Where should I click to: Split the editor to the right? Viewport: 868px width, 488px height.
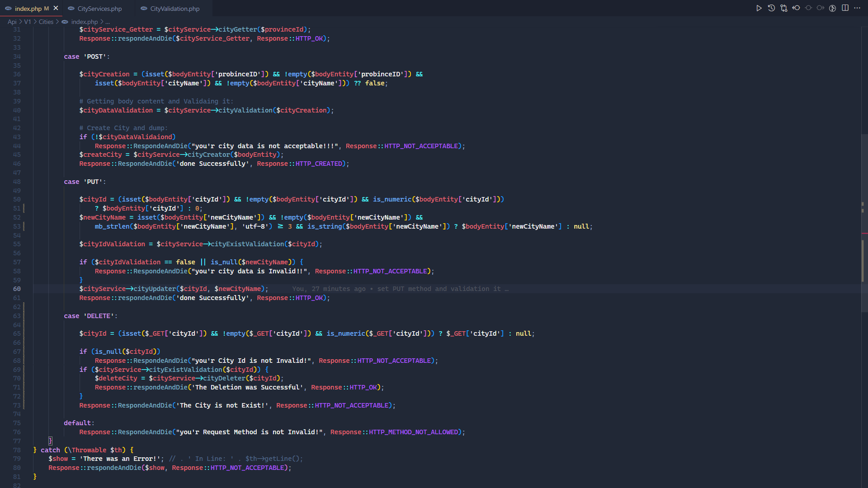(845, 8)
